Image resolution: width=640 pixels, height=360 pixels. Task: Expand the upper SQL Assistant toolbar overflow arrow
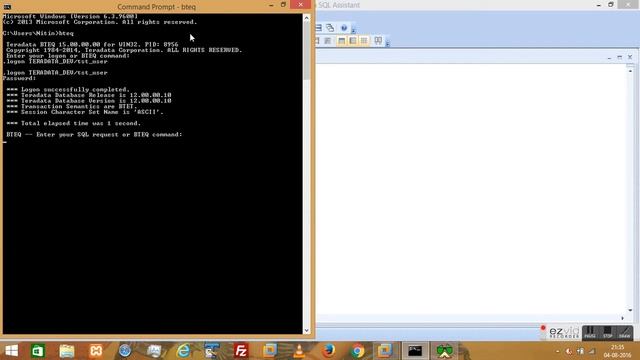pos(353,30)
